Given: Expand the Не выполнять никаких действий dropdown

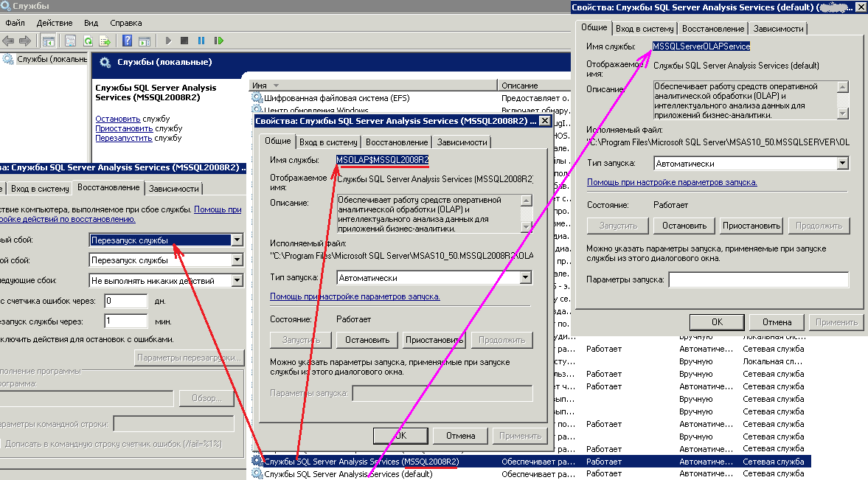Looking at the screenshot, I should (x=237, y=281).
